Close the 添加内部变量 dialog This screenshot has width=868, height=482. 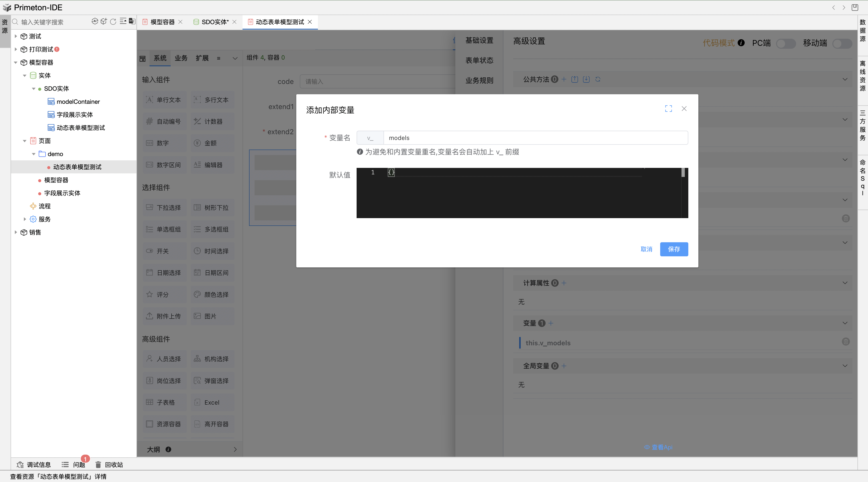[x=684, y=109]
